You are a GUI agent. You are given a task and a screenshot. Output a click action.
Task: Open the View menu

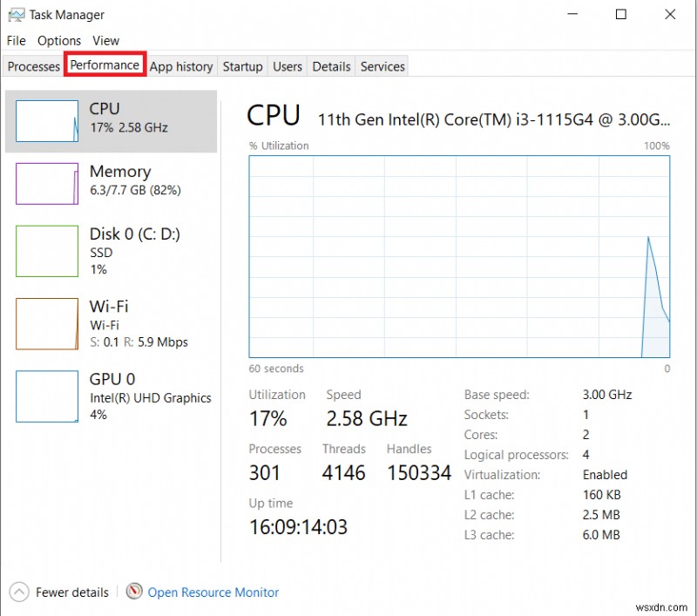(x=105, y=40)
